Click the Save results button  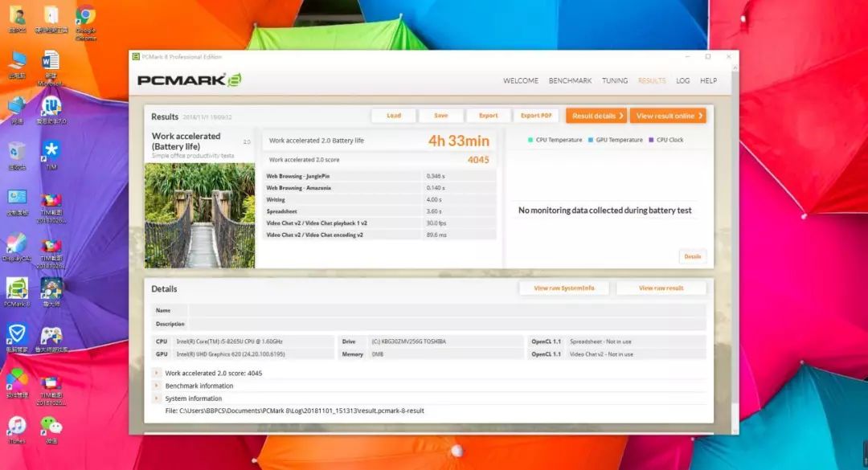[440, 116]
